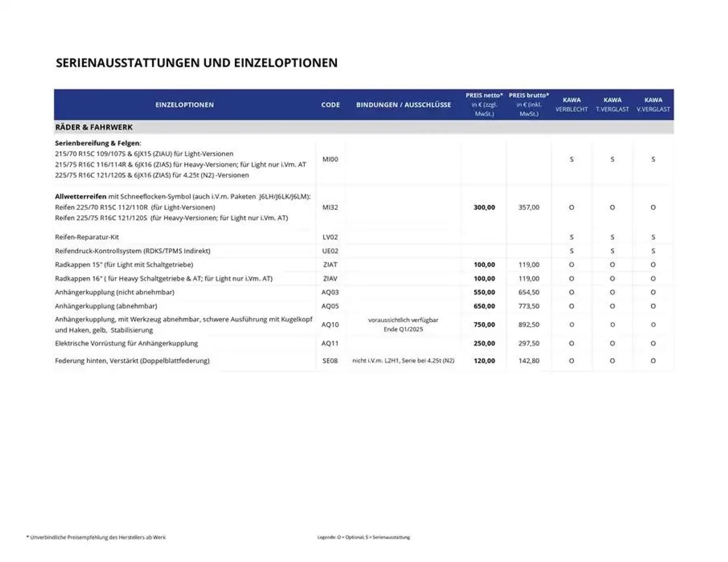Select the 'KAWA T.VERGLAST' column header
This screenshot has height=562, width=728.
[x=612, y=105]
